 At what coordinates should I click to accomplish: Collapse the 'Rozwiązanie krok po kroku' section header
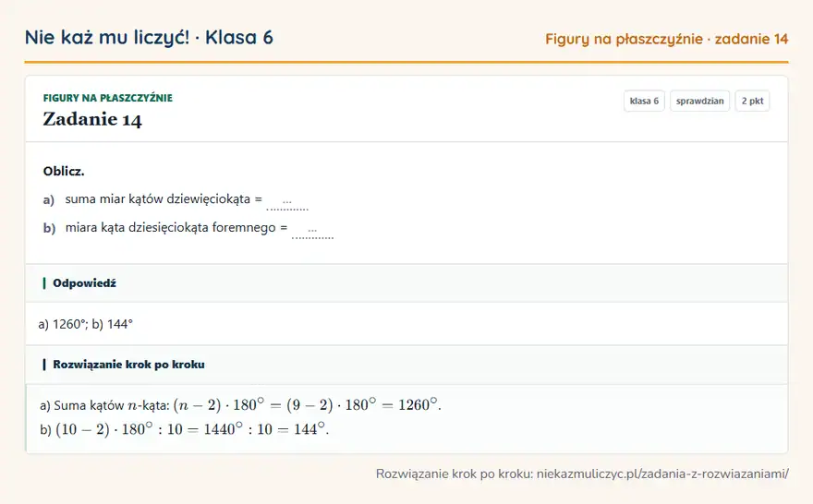[x=406, y=365]
